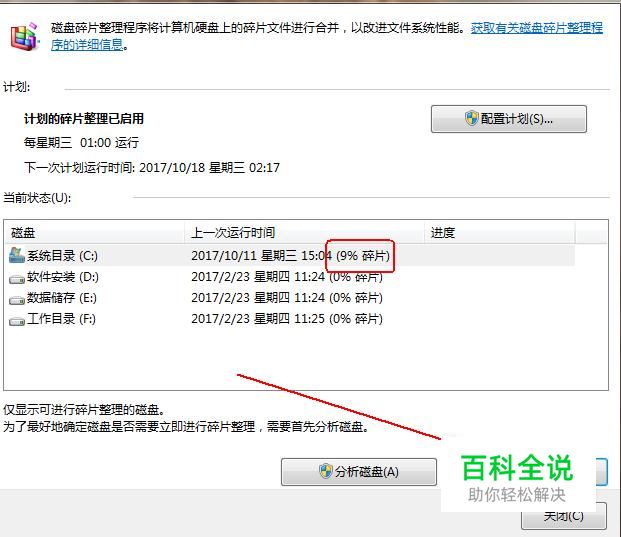The width and height of the screenshot is (621, 537).
Task: Select the 系统目录 (C:) disk row
Action: (x=291, y=255)
